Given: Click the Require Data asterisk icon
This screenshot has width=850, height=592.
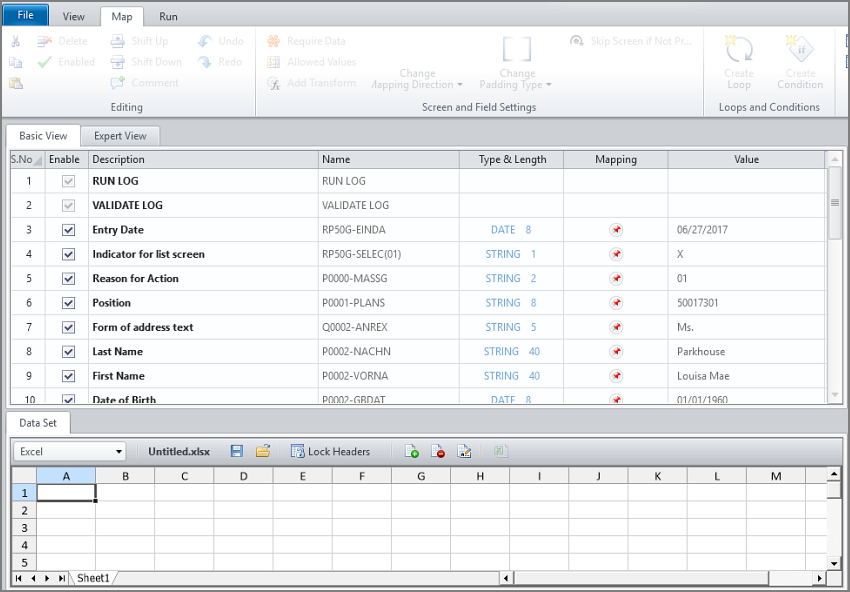Looking at the screenshot, I should [274, 41].
